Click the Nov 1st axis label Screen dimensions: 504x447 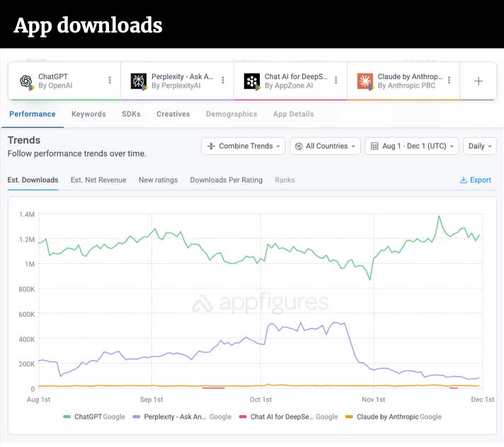point(374,400)
